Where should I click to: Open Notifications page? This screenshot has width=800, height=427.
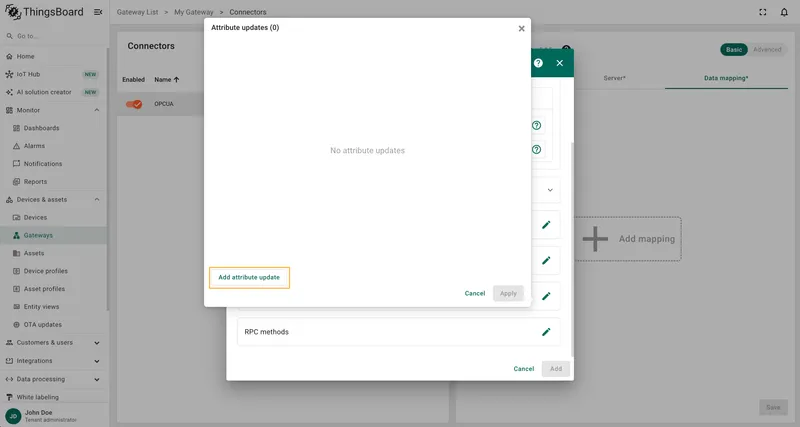54,164
